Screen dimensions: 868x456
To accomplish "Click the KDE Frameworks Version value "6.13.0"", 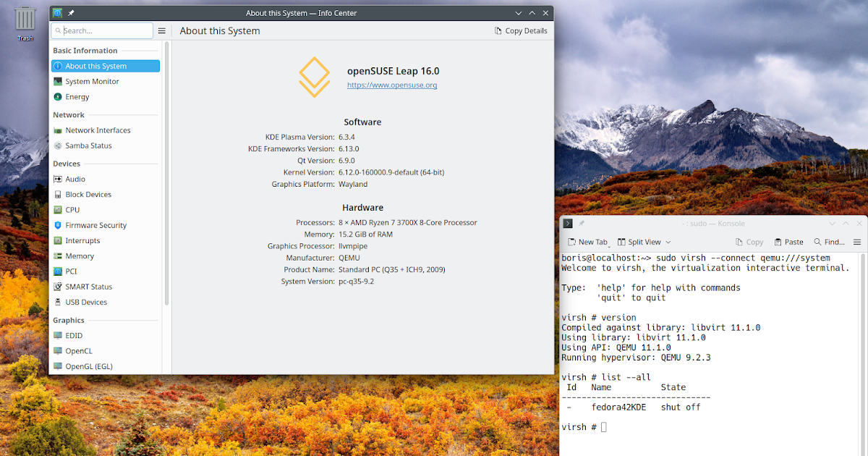I will (349, 149).
